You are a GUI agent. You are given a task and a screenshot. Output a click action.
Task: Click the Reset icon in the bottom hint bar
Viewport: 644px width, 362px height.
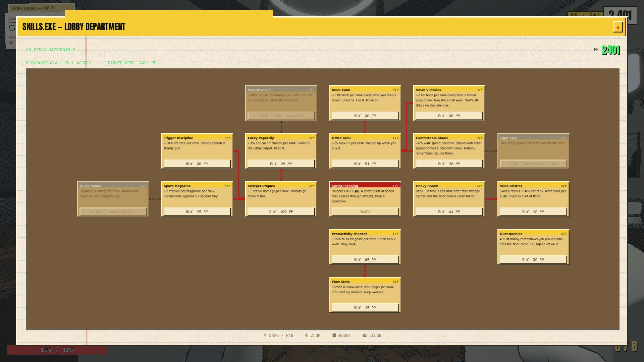pos(334,336)
